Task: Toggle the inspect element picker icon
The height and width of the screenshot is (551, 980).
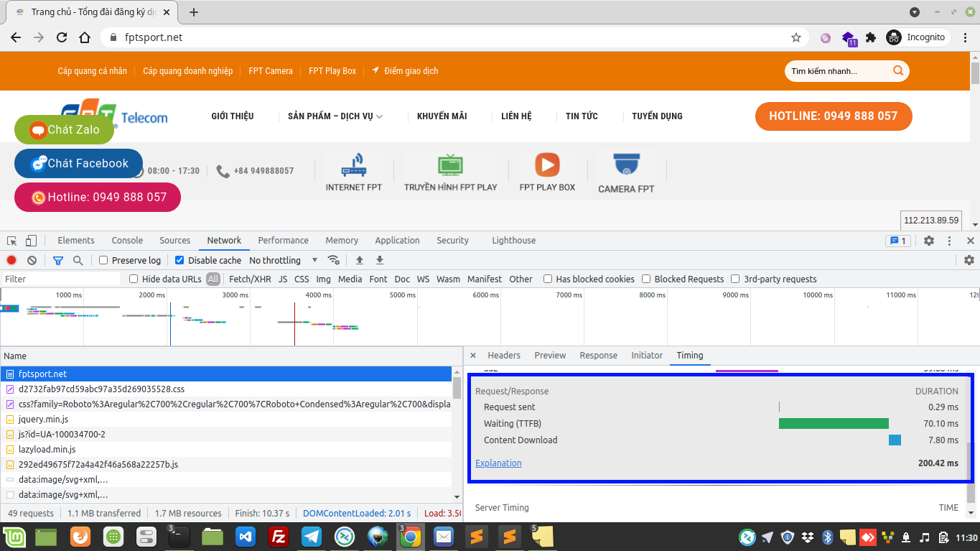Action: pyautogui.click(x=11, y=241)
